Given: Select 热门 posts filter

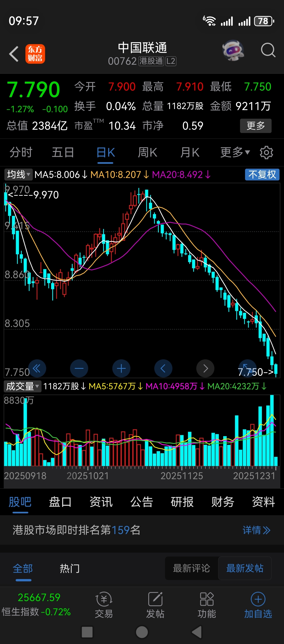Looking at the screenshot, I should coord(70,569).
